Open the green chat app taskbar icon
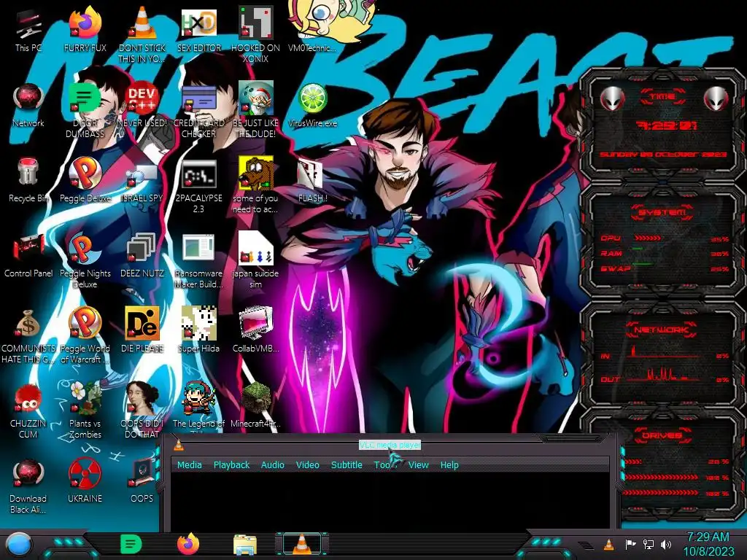 coord(131,544)
